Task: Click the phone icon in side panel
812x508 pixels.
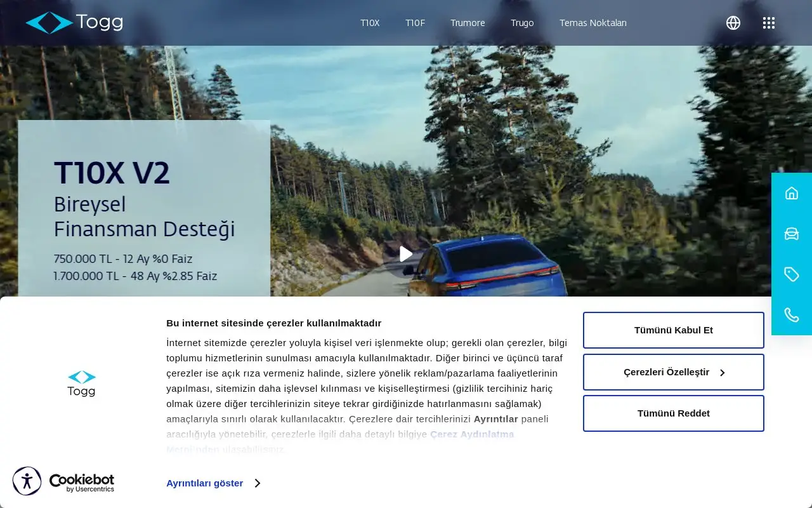Action: 792,315
